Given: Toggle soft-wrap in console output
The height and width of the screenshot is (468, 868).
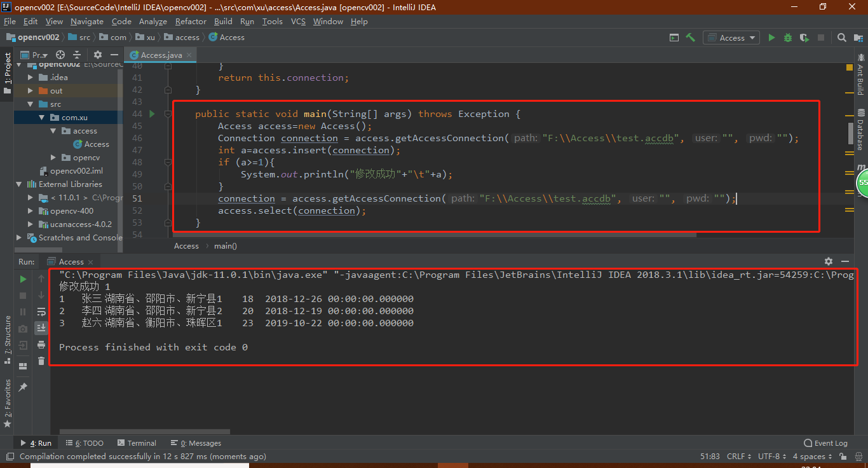Looking at the screenshot, I should (41, 312).
